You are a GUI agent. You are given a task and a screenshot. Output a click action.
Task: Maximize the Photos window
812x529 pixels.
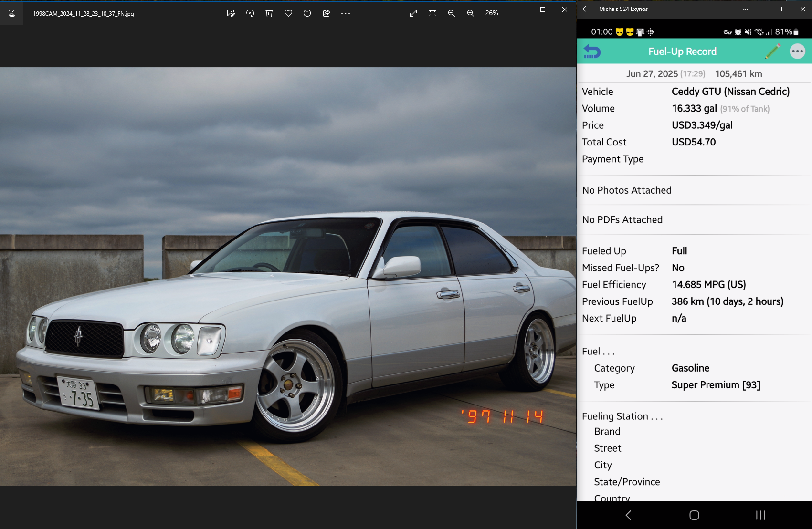tap(543, 10)
